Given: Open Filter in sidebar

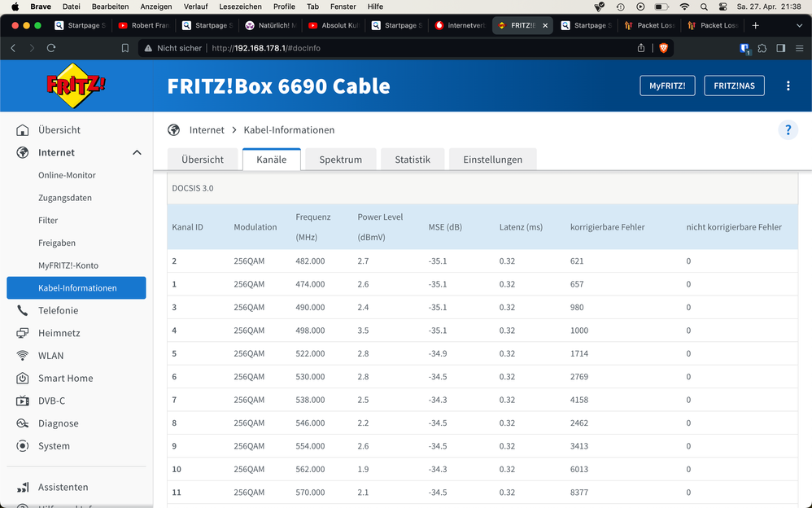Looking at the screenshot, I should (x=48, y=221).
